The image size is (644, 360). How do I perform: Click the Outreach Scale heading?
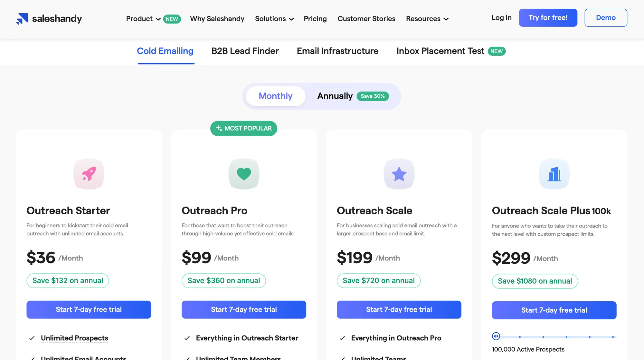point(374,210)
